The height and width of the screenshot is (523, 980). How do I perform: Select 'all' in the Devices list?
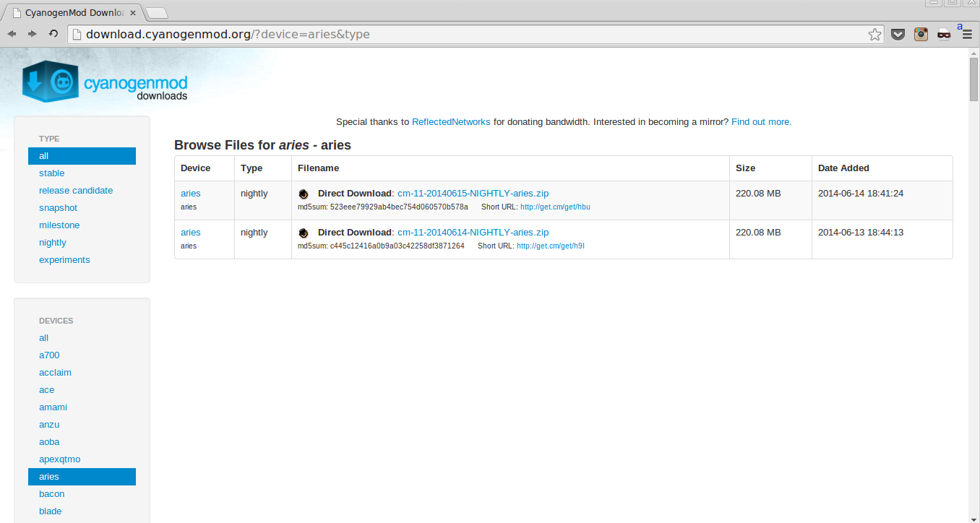point(44,338)
